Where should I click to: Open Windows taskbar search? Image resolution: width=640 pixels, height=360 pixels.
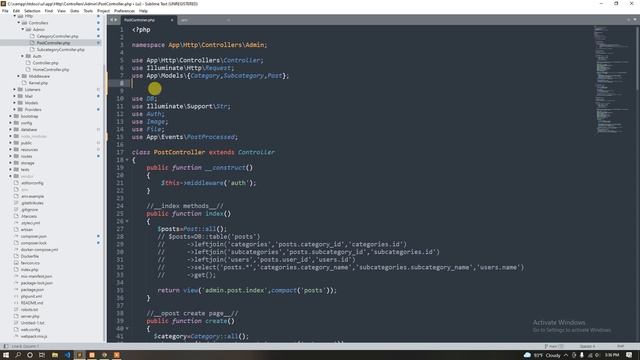(18, 355)
